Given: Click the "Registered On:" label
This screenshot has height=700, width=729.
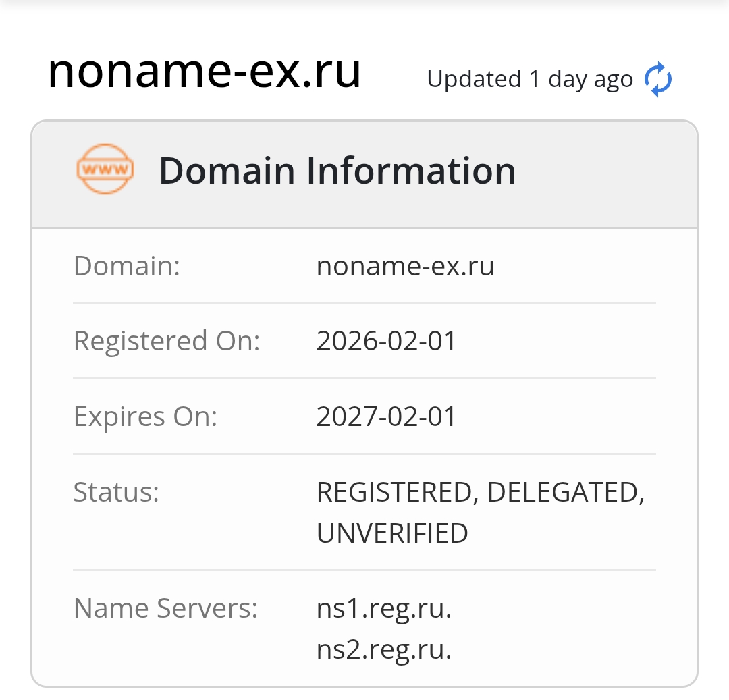Looking at the screenshot, I should click(x=167, y=341).
